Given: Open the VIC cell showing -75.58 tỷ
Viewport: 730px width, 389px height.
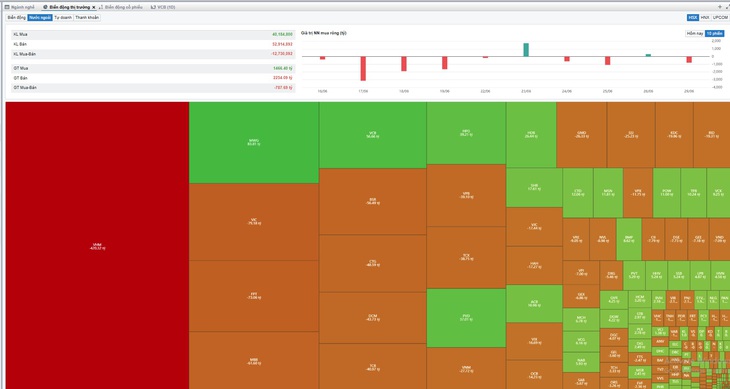Looking at the screenshot, I should tap(254, 221).
